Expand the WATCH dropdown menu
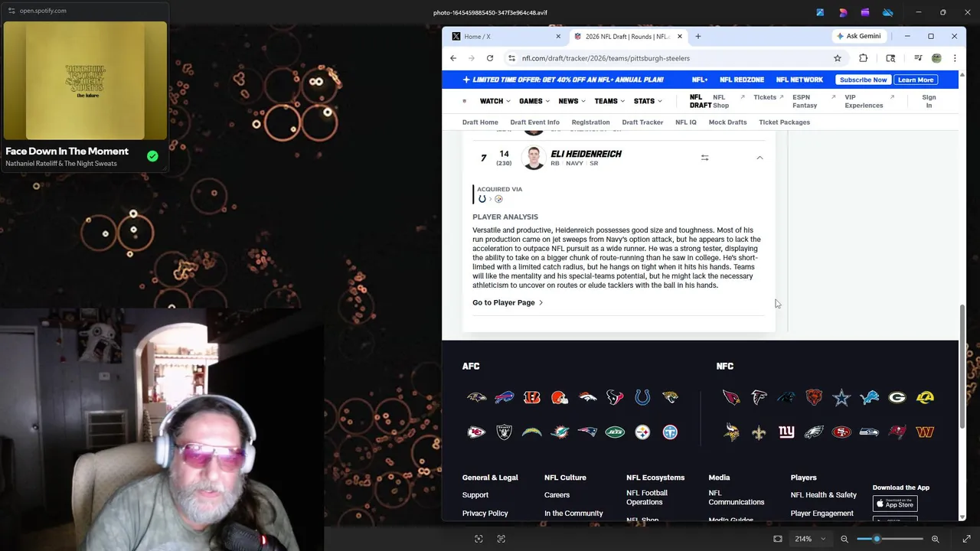The image size is (980, 551). pyautogui.click(x=495, y=101)
